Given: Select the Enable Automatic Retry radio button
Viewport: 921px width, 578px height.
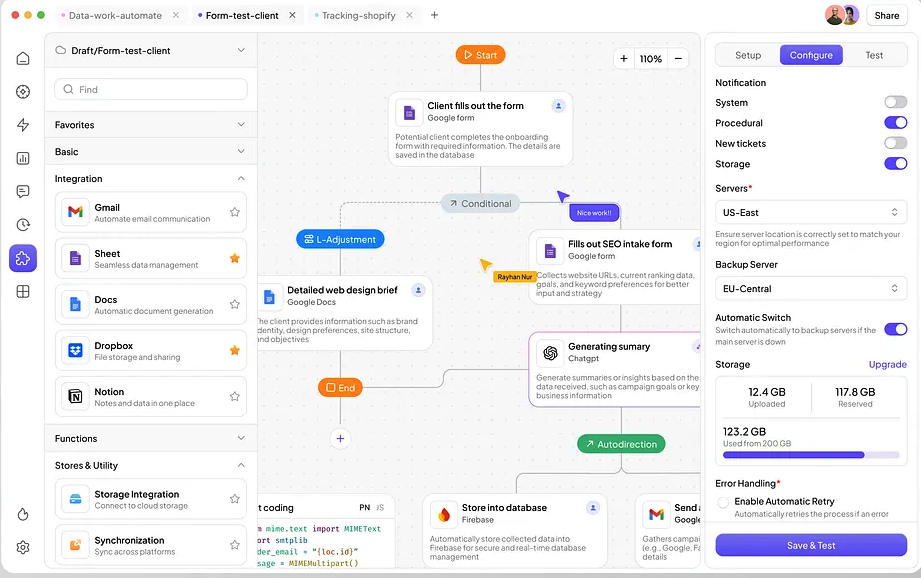Looking at the screenshot, I should [x=723, y=502].
